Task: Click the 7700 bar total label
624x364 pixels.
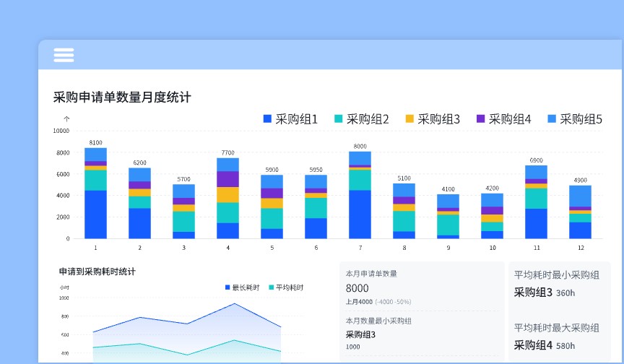Action: click(x=227, y=153)
